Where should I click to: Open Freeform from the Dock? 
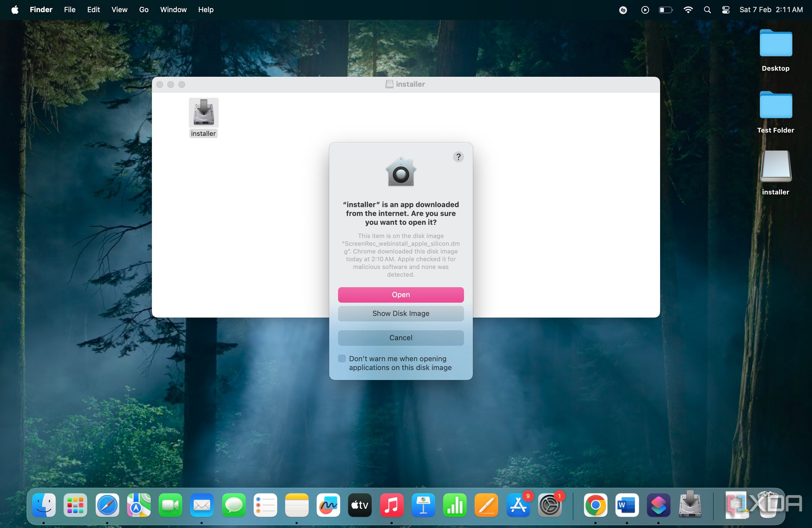coord(328,505)
